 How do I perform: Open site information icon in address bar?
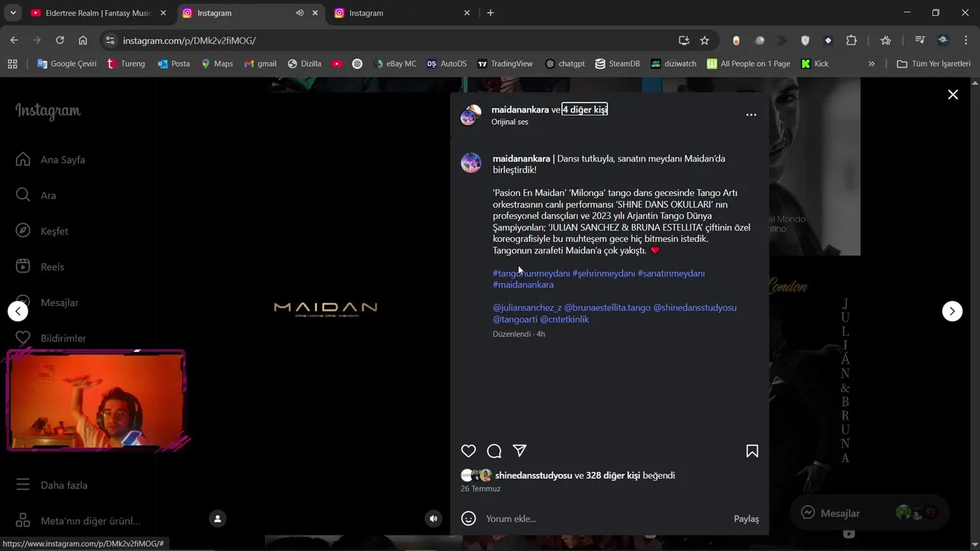coord(110,41)
